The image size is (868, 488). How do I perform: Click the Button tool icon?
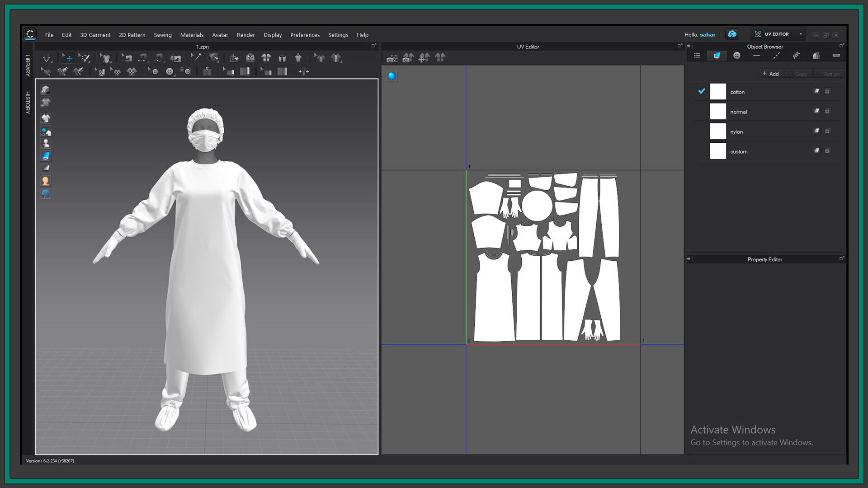pyautogui.click(x=170, y=71)
